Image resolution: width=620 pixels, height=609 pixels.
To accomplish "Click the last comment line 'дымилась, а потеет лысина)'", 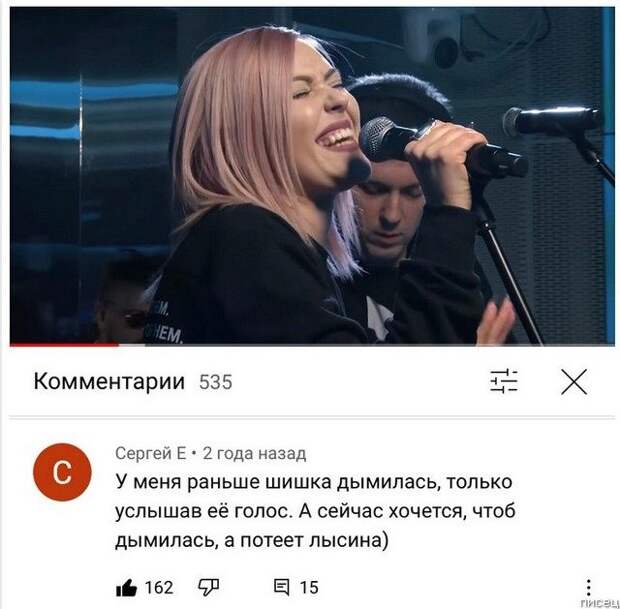I will click(x=252, y=541).
